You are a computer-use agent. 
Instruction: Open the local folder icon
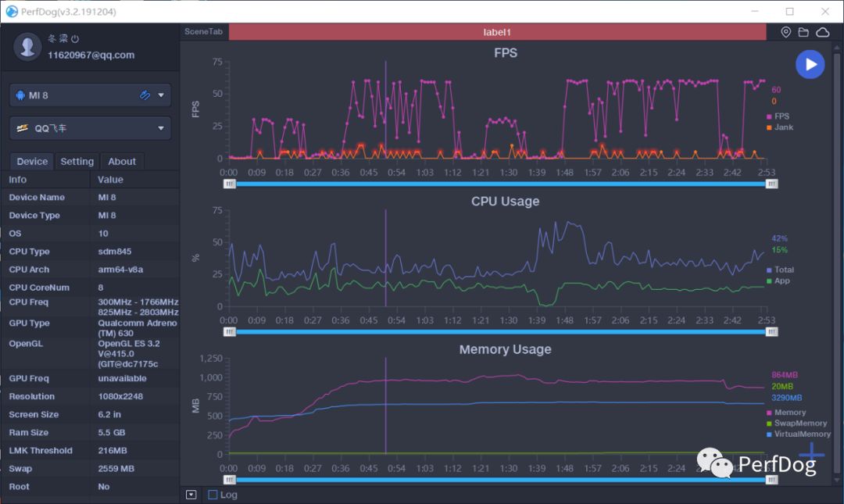tap(803, 32)
